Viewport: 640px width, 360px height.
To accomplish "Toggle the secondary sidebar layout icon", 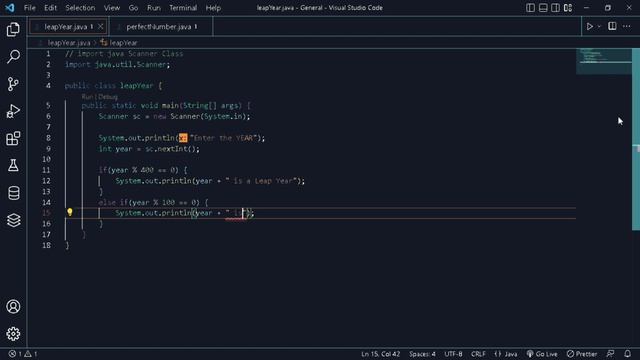I will point(555,8).
